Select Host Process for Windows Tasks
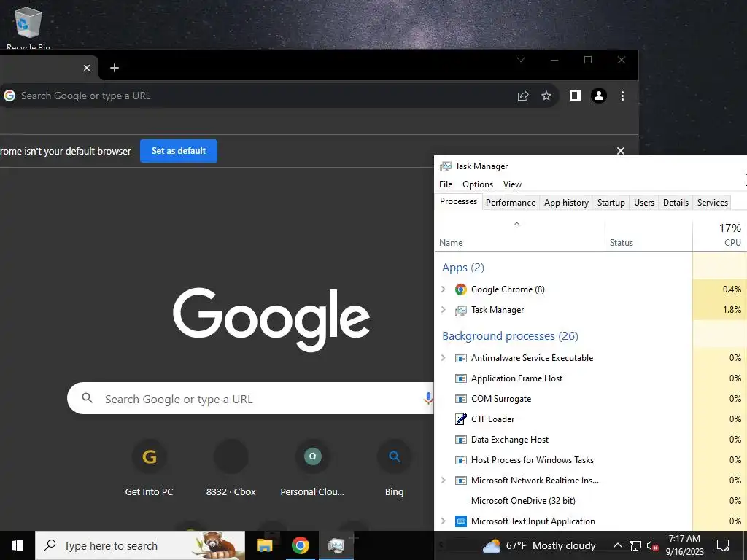The image size is (747, 560). (x=591, y=460)
